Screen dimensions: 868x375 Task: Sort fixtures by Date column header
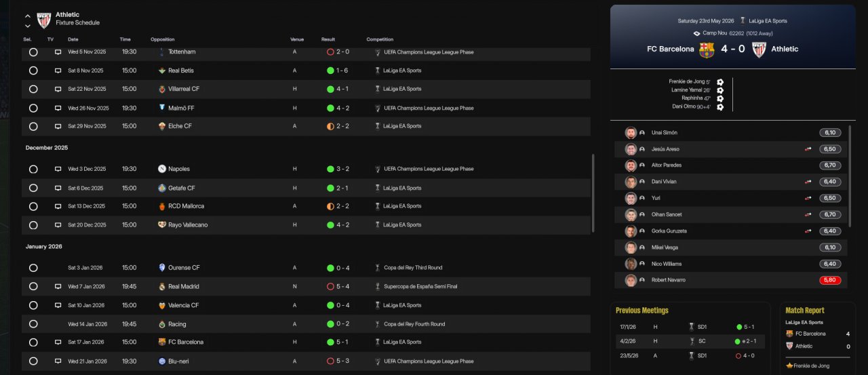(x=73, y=39)
